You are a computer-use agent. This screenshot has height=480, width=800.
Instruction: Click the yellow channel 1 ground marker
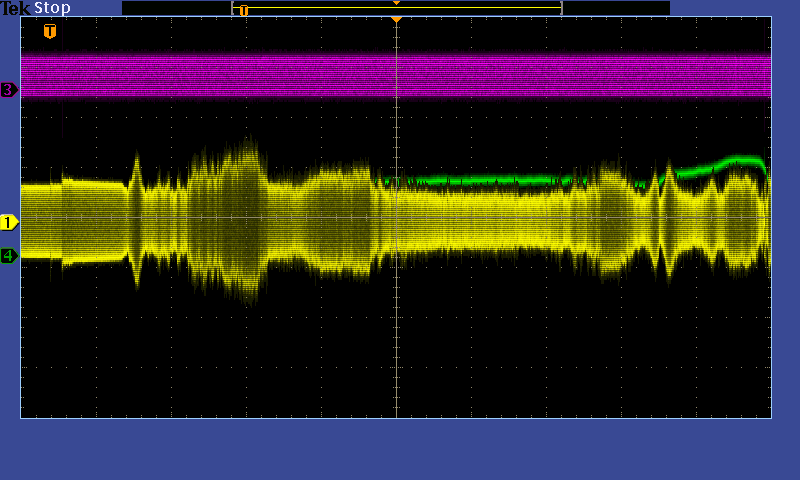point(9,222)
